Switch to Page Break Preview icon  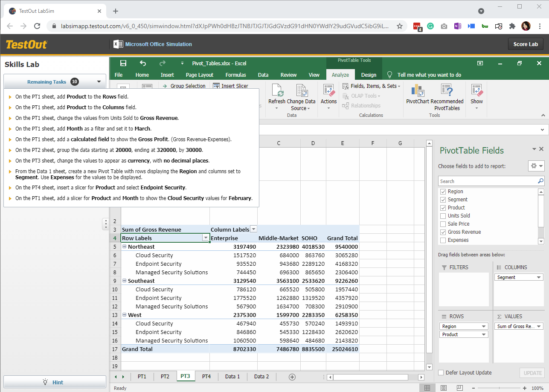(x=460, y=388)
